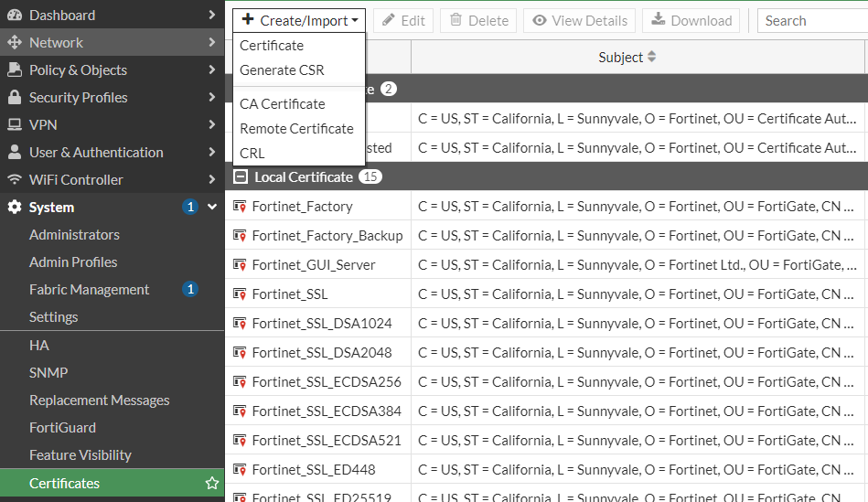The width and height of the screenshot is (868, 502).
Task: Click the Dashboard speedometer icon
Action: point(14,15)
